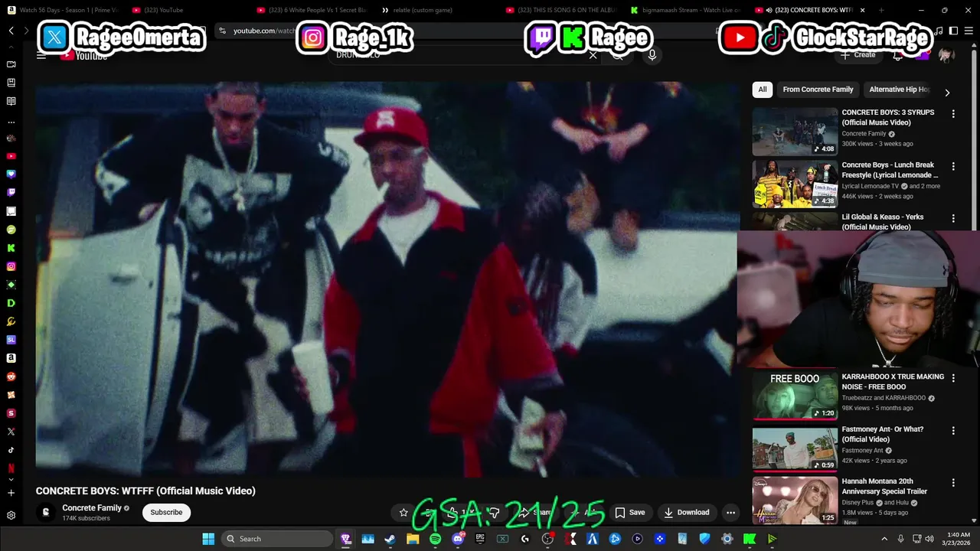Show next filter chips with arrow
The height and width of the screenshot is (551, 980).
tap(947, 93)
